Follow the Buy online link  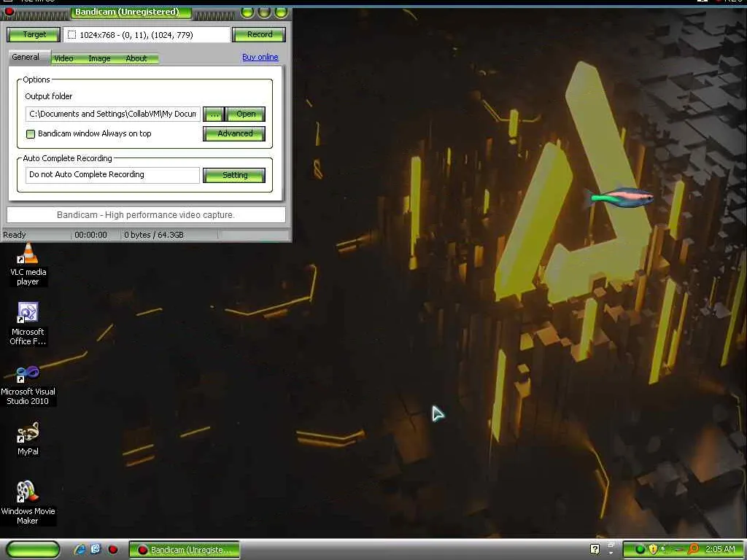click(x=260, y=57)
